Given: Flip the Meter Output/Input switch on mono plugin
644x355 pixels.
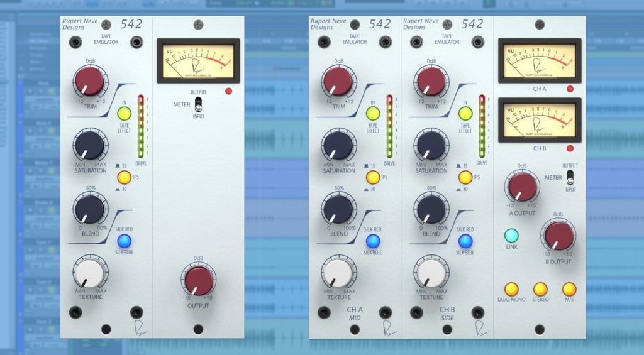Looking at the screenshot, I should pyautogui.click(x=198, y=104).
